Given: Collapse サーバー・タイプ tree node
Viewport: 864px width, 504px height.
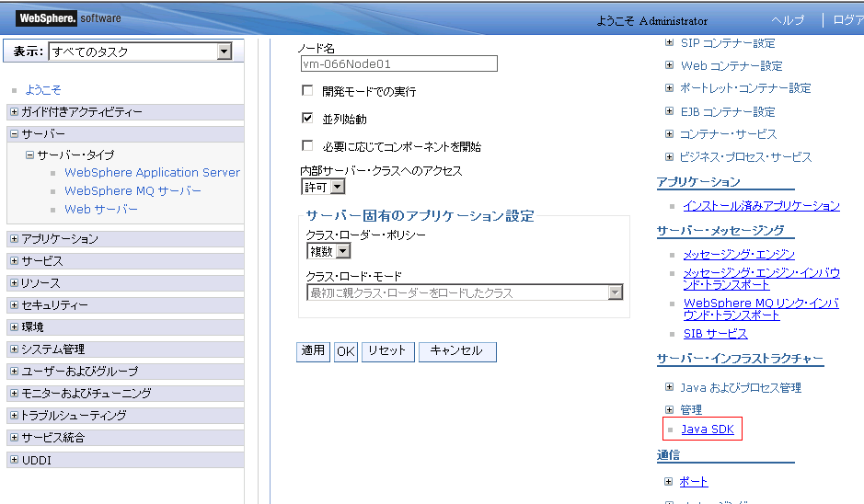Looking at the screenshot, I should pyautogui.click(x=29, y=155).
